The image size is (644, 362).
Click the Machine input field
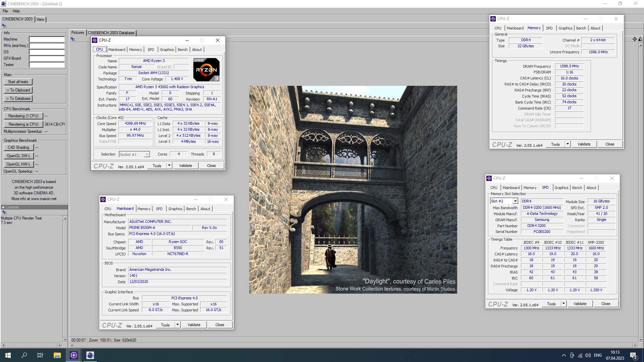(x=47, y=39)
